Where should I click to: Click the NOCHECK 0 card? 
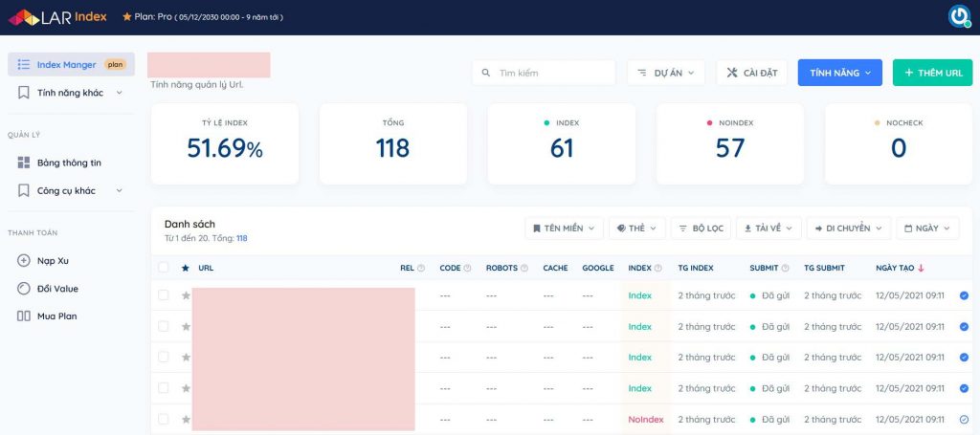[x=899, y=144]
